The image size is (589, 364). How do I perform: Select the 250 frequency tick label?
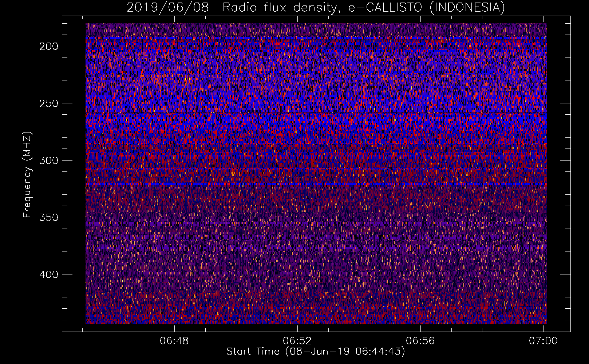click(49, 103)
